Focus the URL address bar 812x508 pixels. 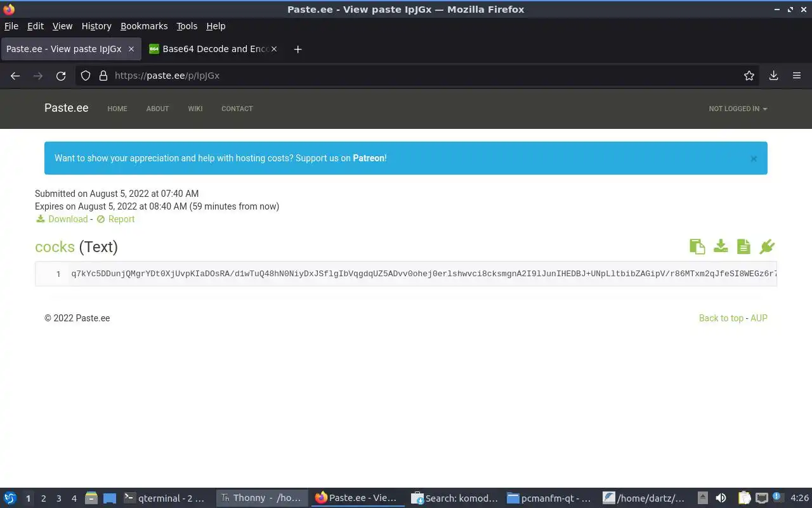[x=419, y=76]
